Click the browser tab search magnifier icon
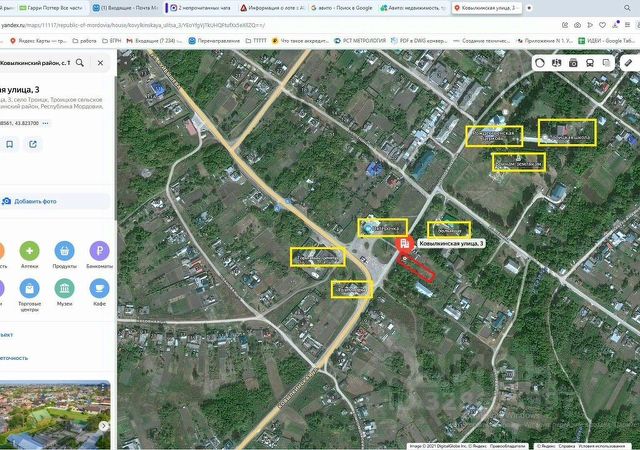The width and height of the screenshot is (640, 450). [x=627, y=8]
